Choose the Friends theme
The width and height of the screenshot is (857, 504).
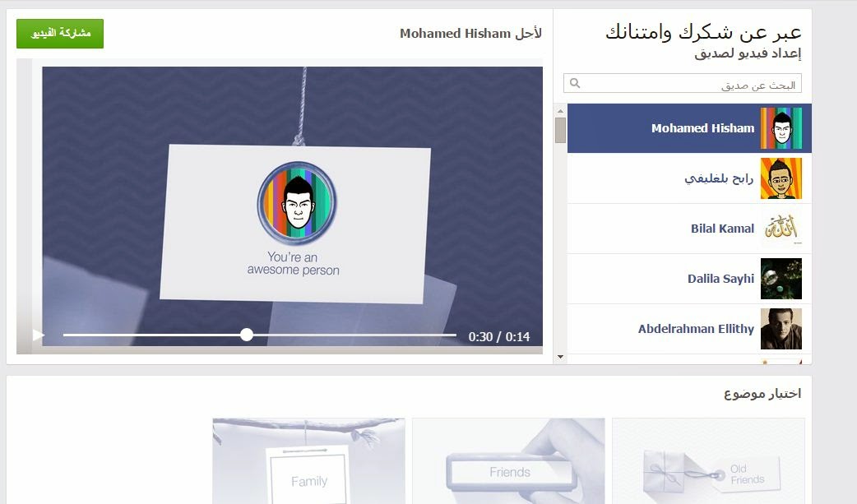508,461
